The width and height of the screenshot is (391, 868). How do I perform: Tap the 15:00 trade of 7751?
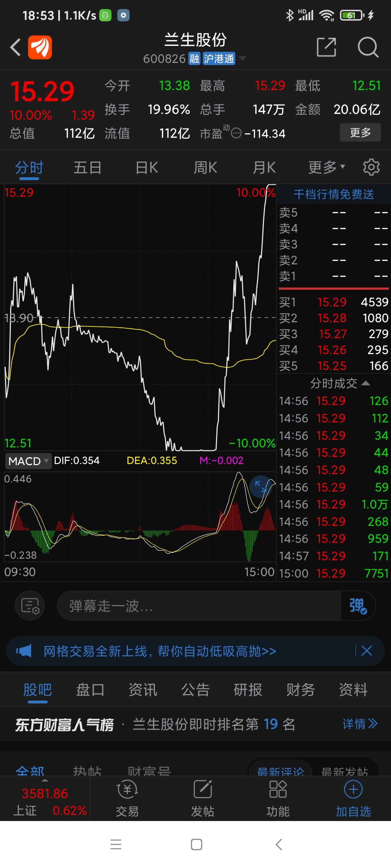coord(333,573)
